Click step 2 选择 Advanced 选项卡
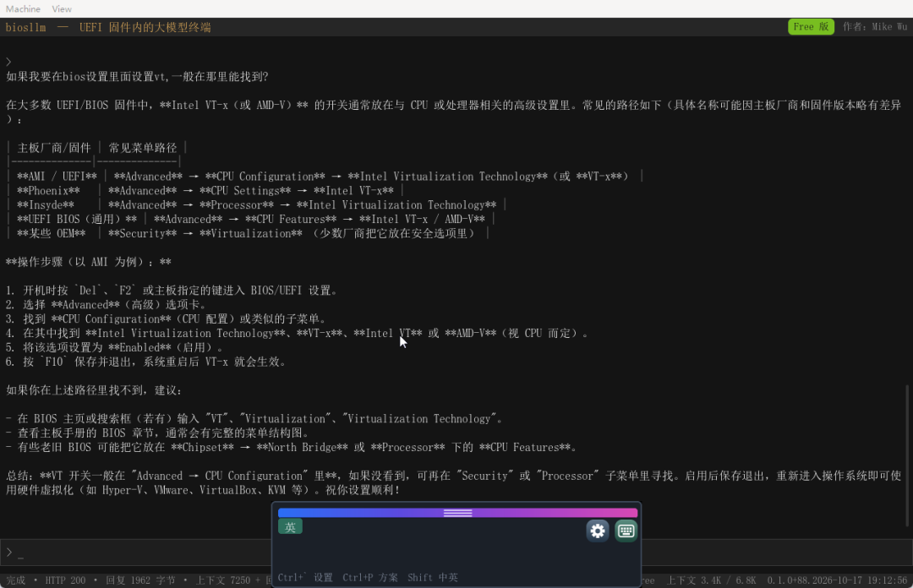Image resolution: width=913 pixels, height=588 pixels. 106,305
